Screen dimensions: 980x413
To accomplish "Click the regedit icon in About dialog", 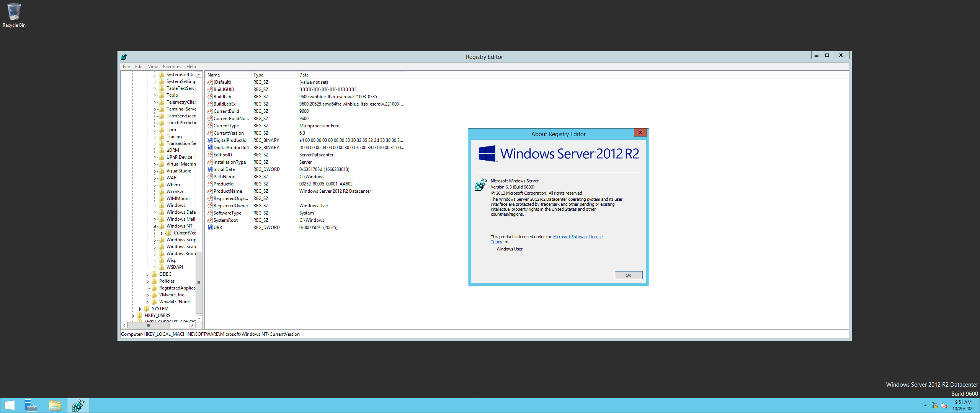I will pyautogui.click(x=481, y=185).
